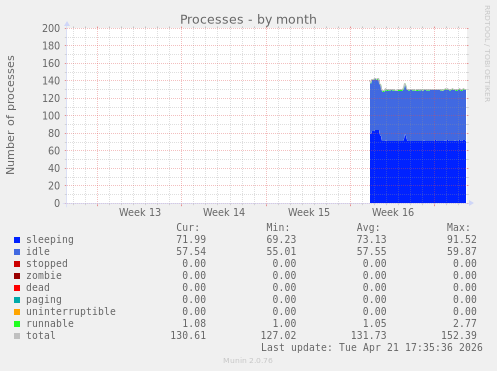Click the 60 y-axis tick label

(54, 151)
